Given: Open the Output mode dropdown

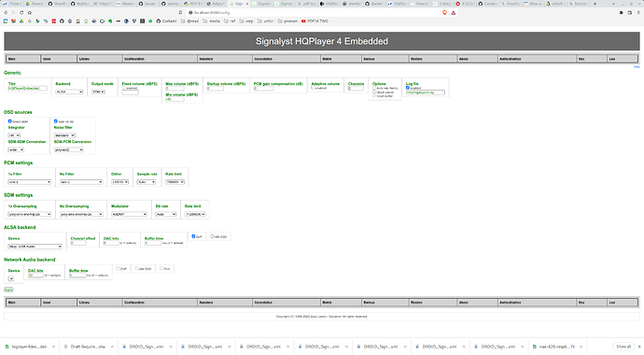Looking at the screenshot, I should coord(98,92).
